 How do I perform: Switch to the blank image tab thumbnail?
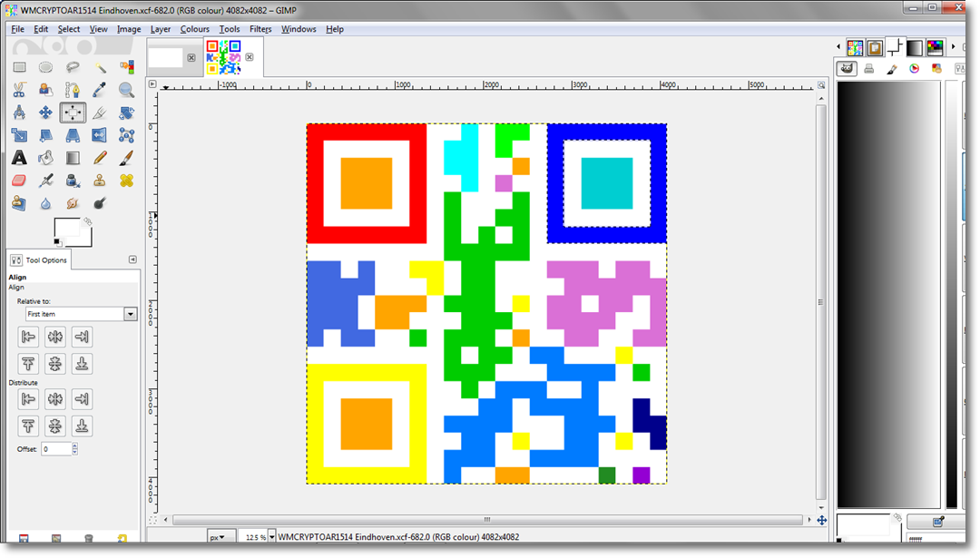[166, 57]
